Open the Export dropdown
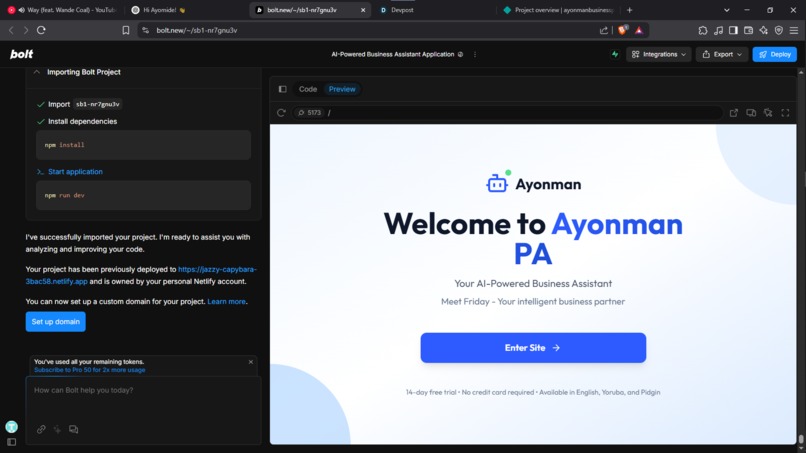806x453 pixels. coord(722,54)
